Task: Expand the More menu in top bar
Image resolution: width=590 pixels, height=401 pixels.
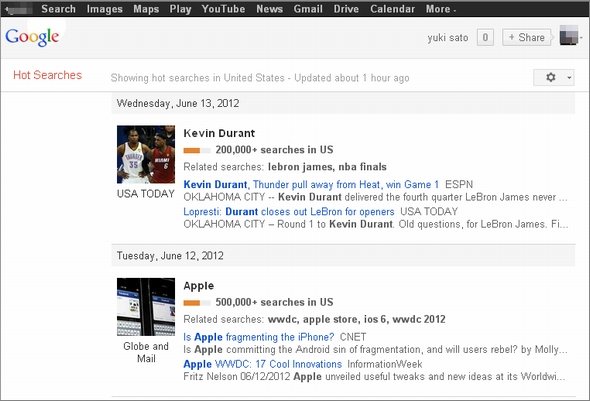Action: [x=441, y=9]
